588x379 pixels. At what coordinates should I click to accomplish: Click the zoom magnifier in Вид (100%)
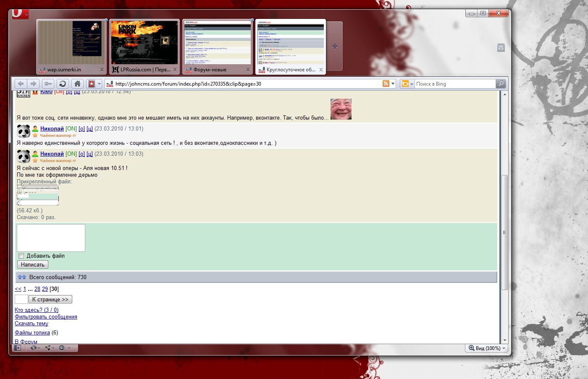[x=471, y=348]
